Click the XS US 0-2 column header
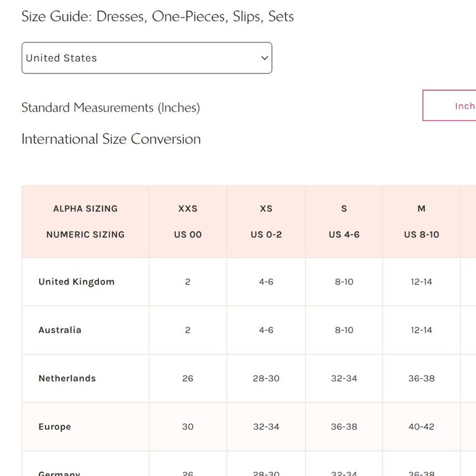476x476 pixels. click(266, 222)
